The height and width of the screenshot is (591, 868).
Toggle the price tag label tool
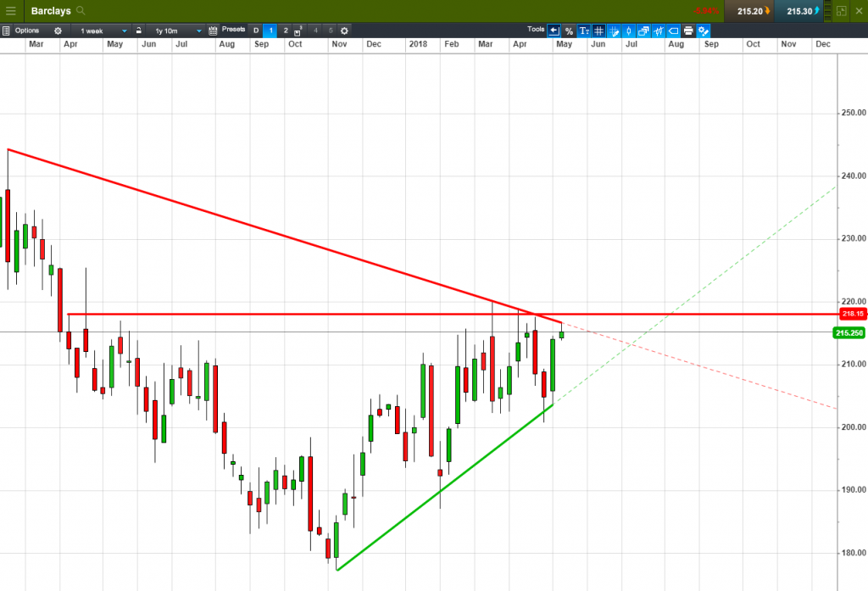(673, 31)
